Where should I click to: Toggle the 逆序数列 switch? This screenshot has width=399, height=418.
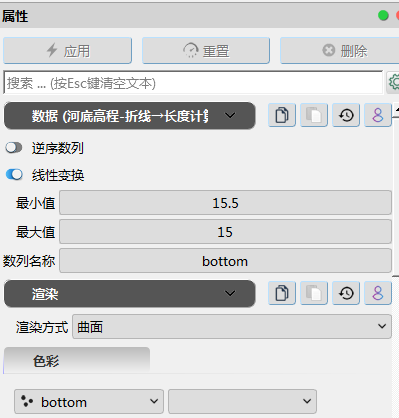pyautogui.click(x=14, y=147)
